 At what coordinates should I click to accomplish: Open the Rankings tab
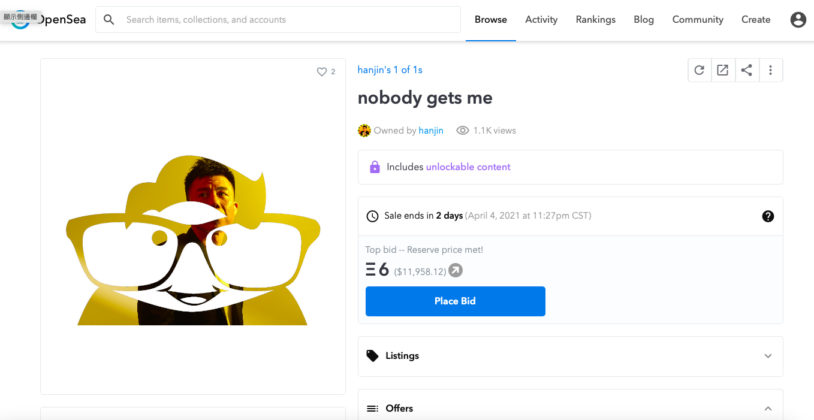[x=595, y=20]
